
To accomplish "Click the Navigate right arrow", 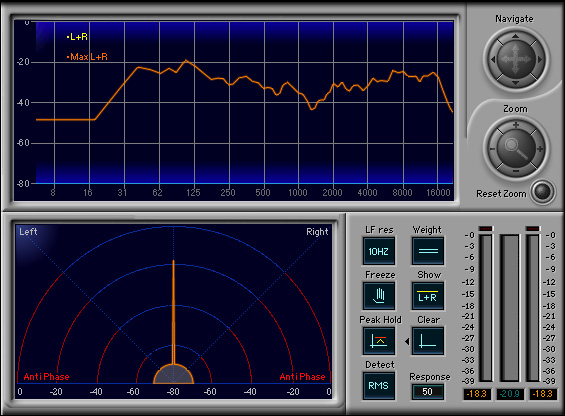I will click(539, 59).
